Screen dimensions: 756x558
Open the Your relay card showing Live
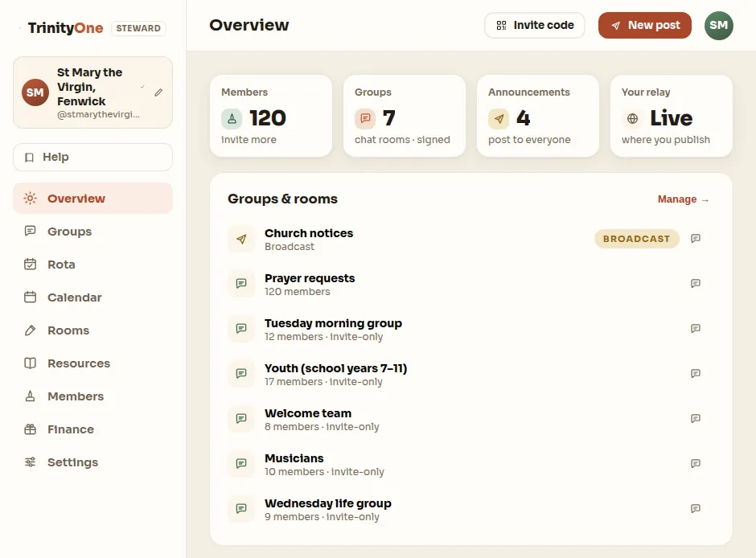pos(671,116)
